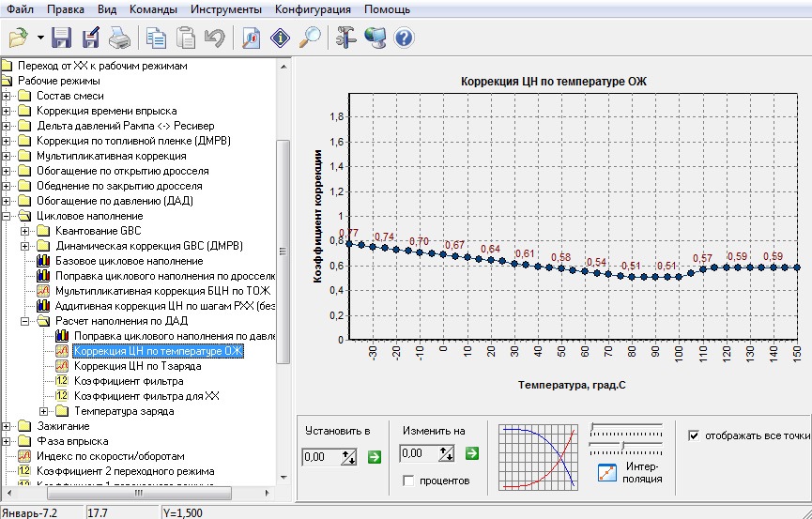
Task: Click the open file folder icon
Action: pos(19,38)
